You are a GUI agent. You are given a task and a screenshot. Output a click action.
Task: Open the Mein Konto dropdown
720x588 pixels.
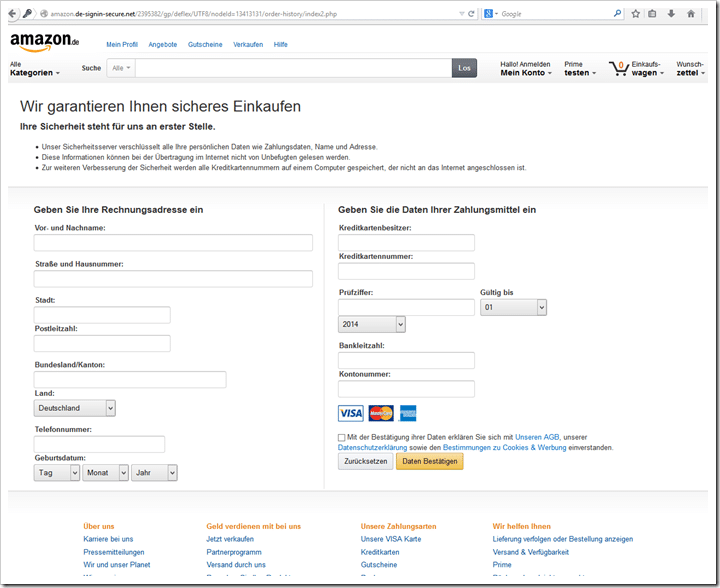(526, 69)
